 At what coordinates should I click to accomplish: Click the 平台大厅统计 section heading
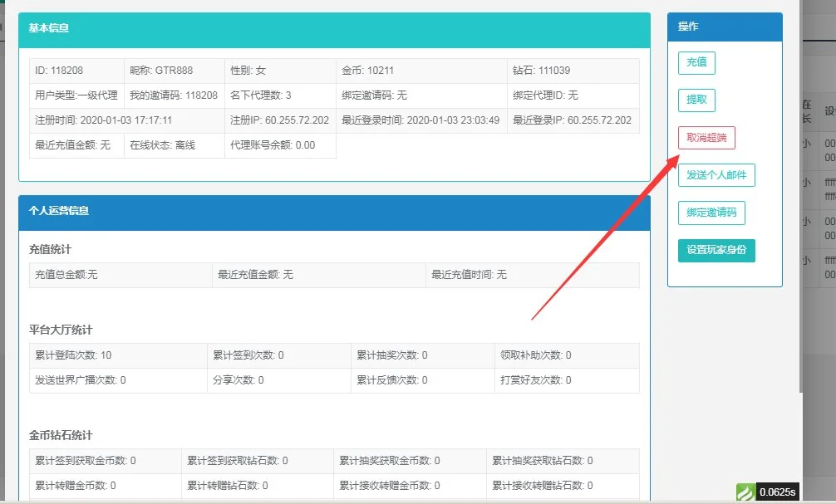click(62, 330)
